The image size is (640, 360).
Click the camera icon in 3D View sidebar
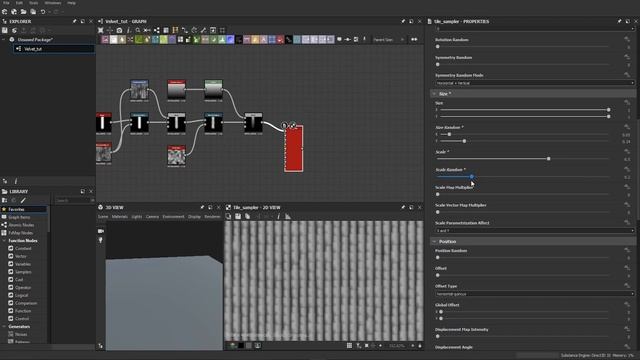tap(101, 231)
